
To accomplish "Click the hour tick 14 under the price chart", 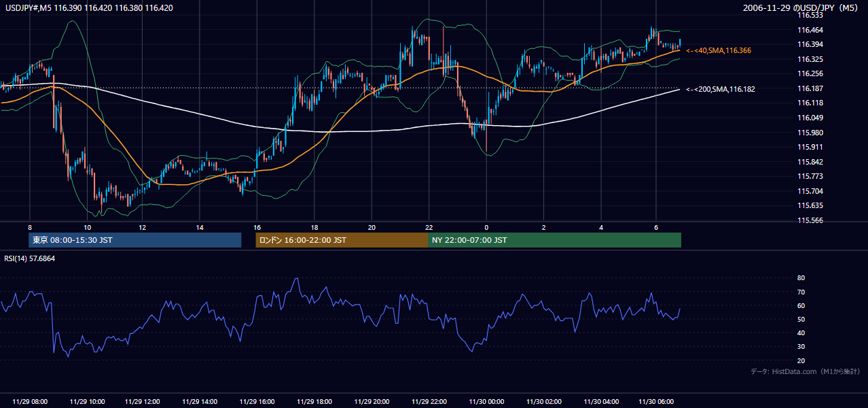I will coord(200,226).
